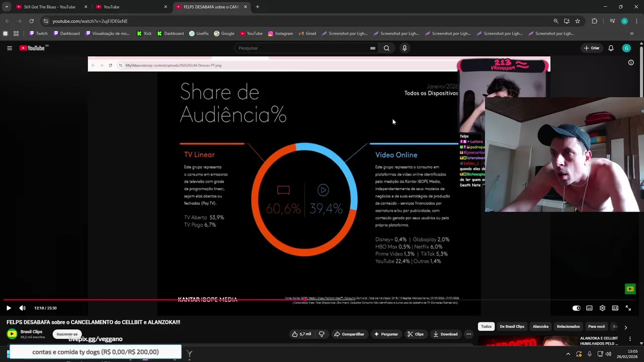Enter fullscreen mode
The height and width of the screenshot is (362, 644).
[628, 308]
